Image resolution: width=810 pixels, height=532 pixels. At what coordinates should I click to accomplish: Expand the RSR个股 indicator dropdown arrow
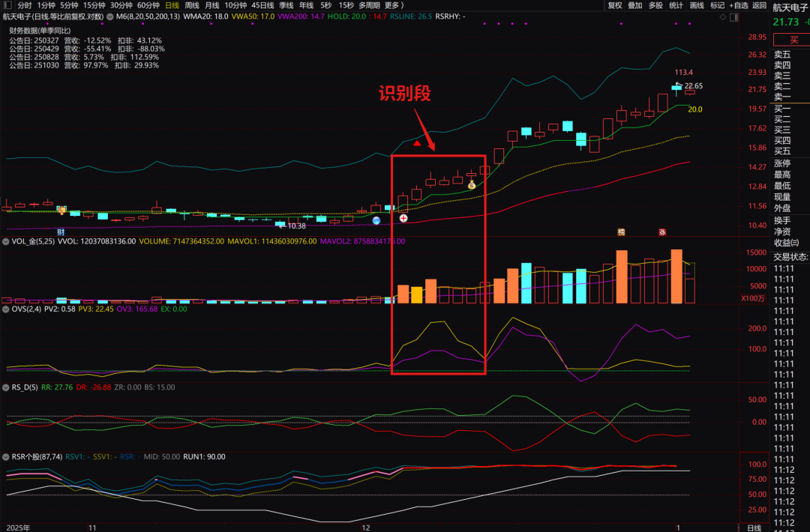(6, 456)
